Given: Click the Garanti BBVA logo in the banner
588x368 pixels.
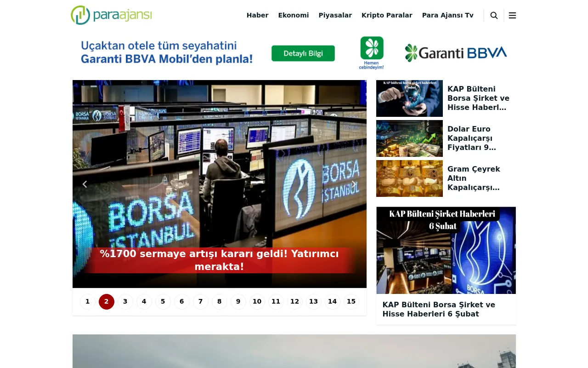Looking at the screenshot, I should click(x=456, y=52).
